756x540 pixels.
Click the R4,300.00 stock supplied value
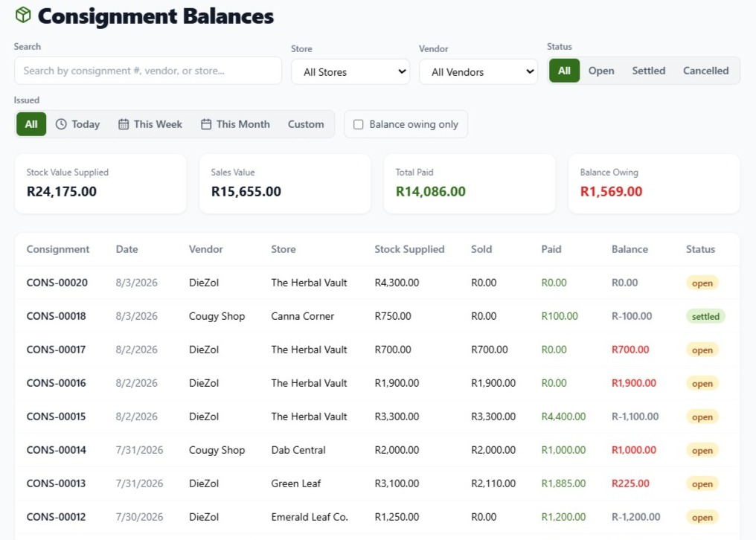click(x=397, y=283)
